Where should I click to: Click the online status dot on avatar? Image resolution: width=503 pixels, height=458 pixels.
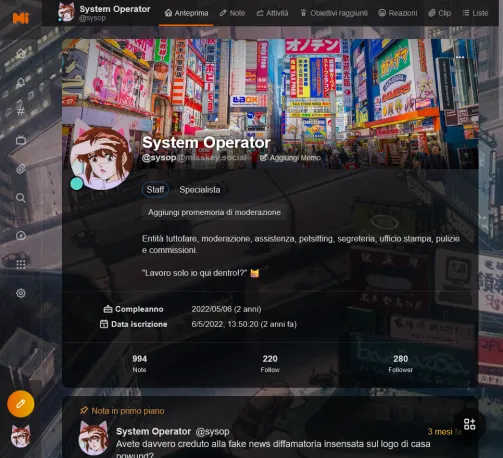point(77,184)
